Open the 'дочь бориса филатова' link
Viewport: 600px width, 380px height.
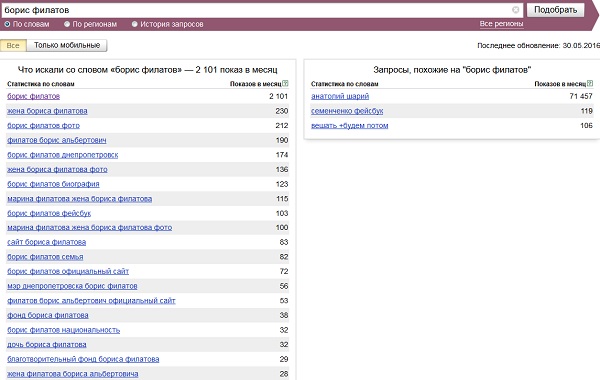47,345
